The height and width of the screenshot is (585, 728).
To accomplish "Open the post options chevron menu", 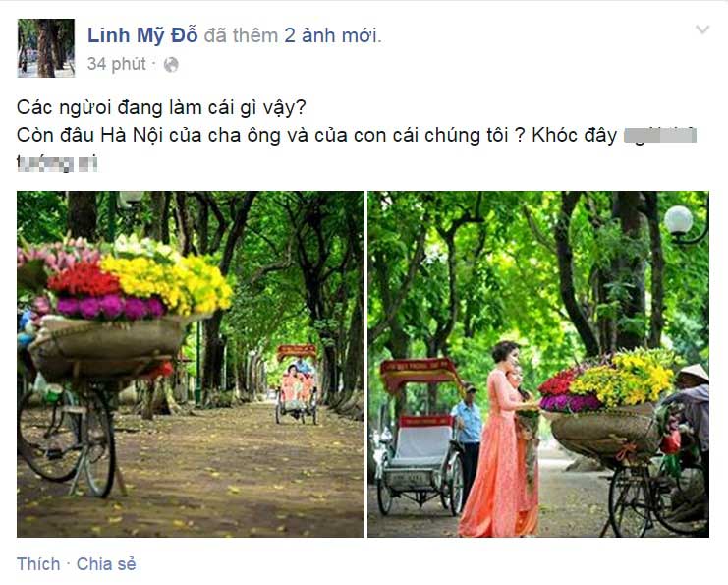I will click(702, 29).
